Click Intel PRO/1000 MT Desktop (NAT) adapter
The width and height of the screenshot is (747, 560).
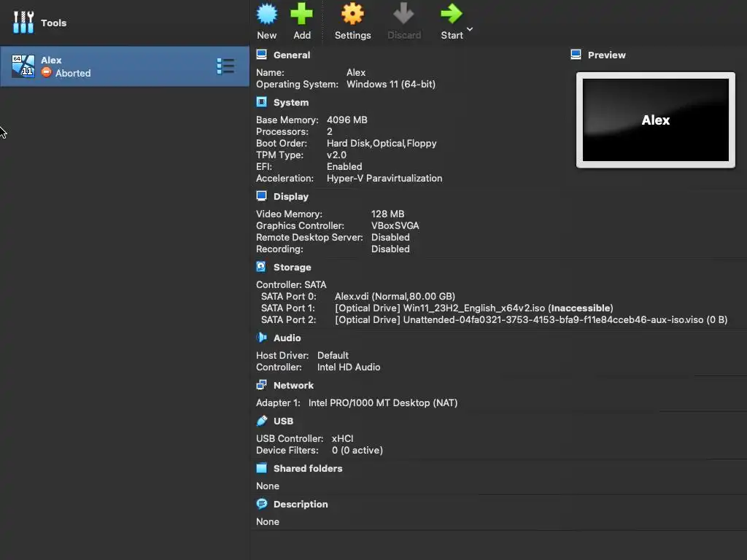[x=383, y=402]
